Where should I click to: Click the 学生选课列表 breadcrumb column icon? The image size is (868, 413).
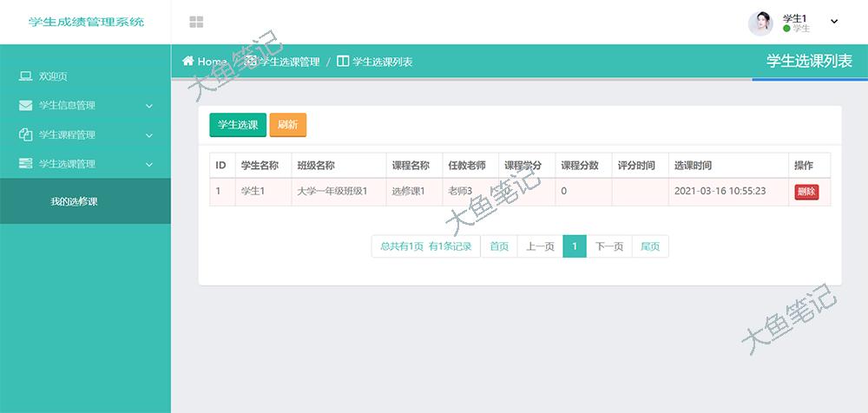pos(343,62)
